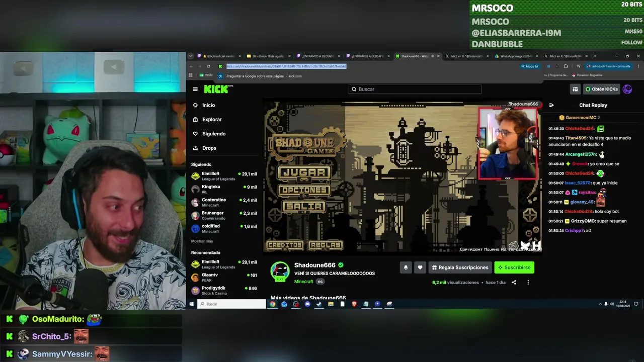
Task: Open Brave browser from the taskbar
Action: point(354,304)
